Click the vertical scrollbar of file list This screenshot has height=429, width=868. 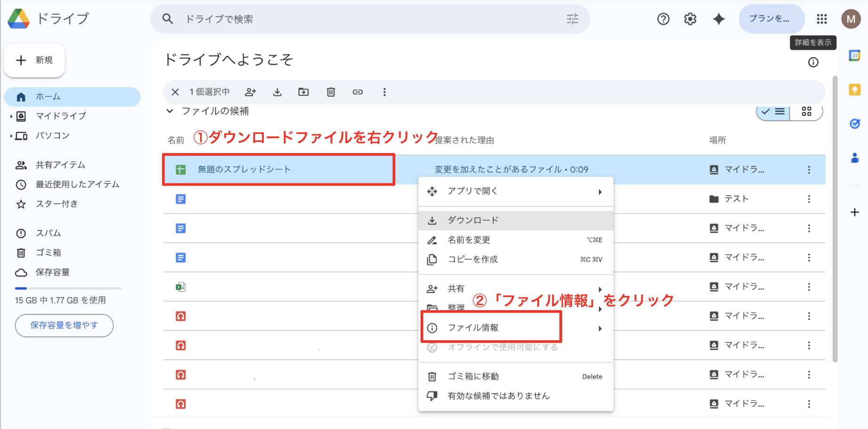click(835, 219)
